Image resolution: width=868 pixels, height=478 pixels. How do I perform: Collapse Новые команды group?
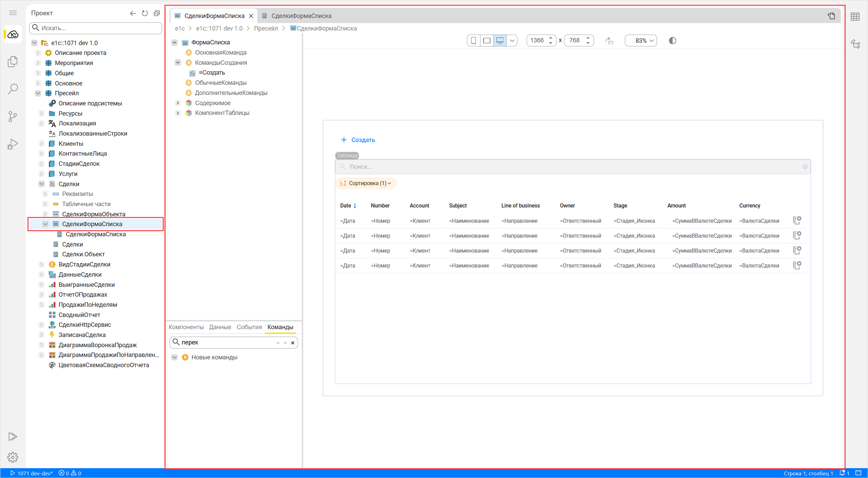point(174,357)
